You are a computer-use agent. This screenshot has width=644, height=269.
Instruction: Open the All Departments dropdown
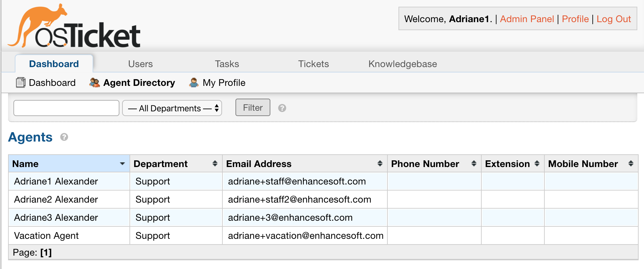[172, 108]
